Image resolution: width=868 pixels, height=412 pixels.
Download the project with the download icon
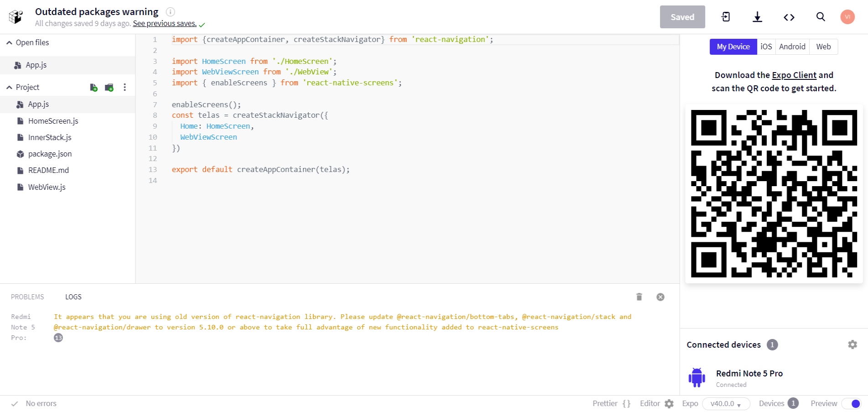[757, 17]
